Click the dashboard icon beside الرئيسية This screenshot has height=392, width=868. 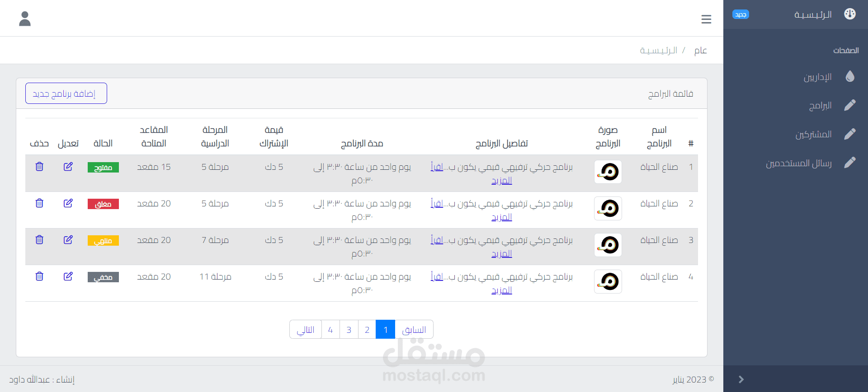point(850,14)
